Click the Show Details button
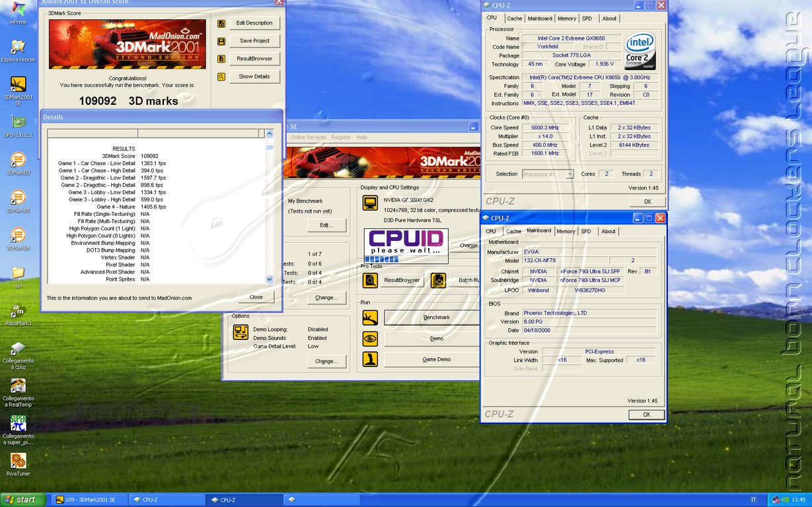This screenshot has width=812, height=507. (x=254, y=77)
